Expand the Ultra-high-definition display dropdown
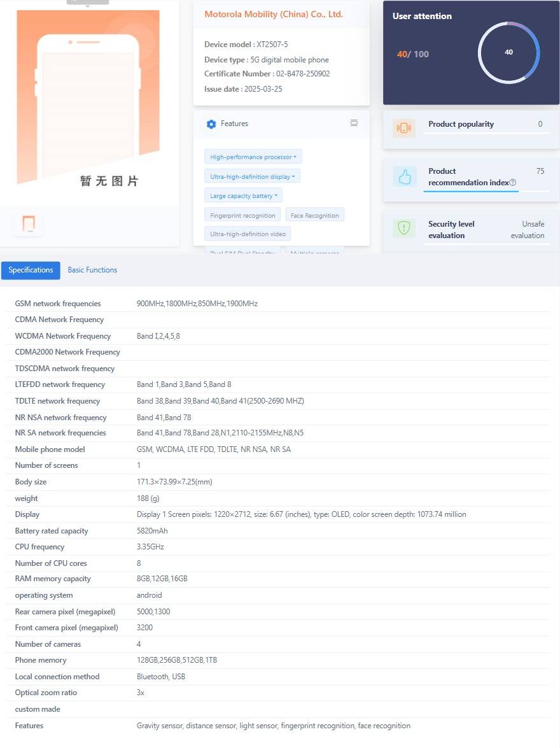Viewport: 560px width, 748px height. click(252, 176)
